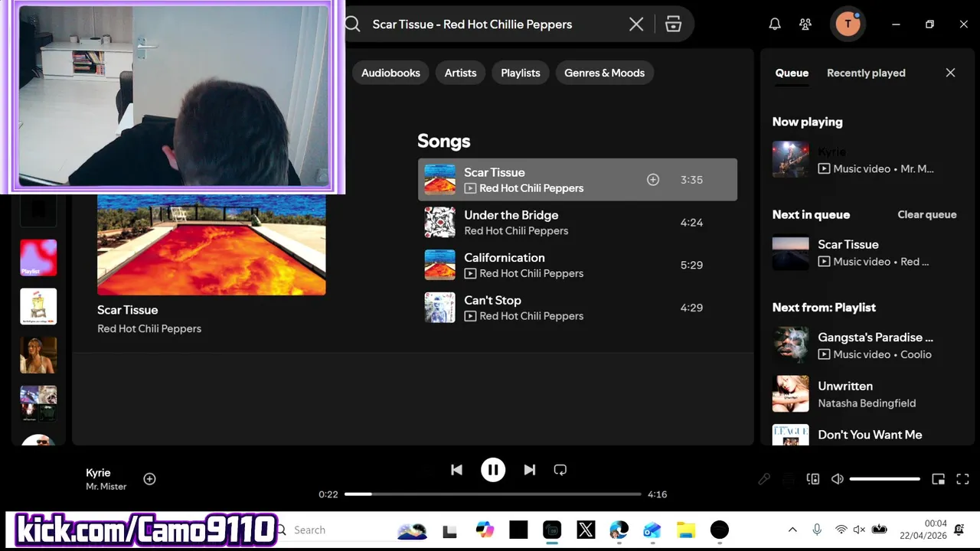Open Red Hot Chili Peppers link under Californication
The image size is (980, 551).
(531, 273)
